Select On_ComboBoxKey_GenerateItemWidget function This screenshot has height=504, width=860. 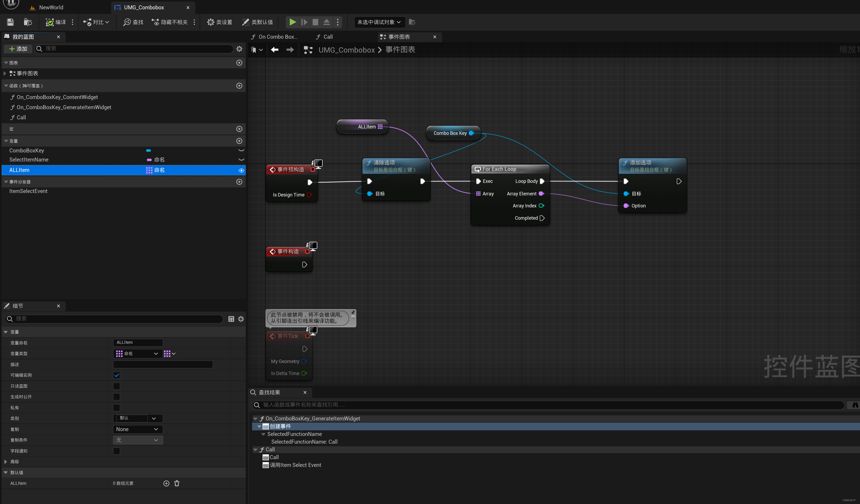click(x=64, y=107)
